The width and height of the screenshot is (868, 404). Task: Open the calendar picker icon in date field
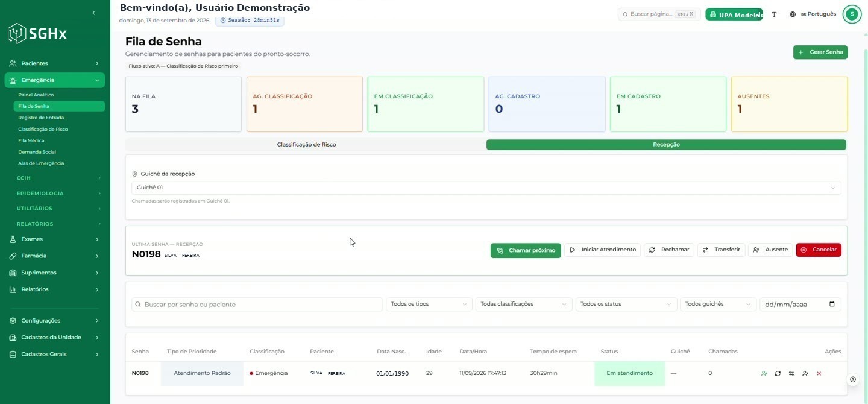point(832,305)
